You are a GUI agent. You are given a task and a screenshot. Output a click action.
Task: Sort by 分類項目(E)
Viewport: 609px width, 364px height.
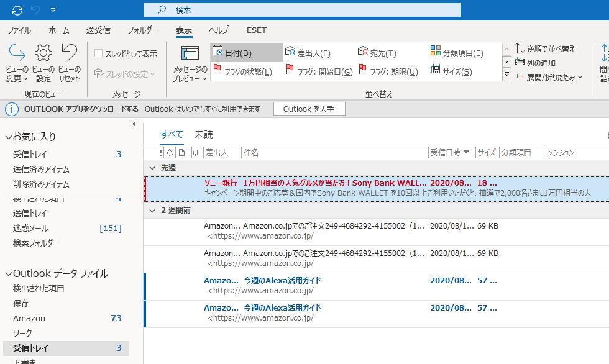point(457,53)
